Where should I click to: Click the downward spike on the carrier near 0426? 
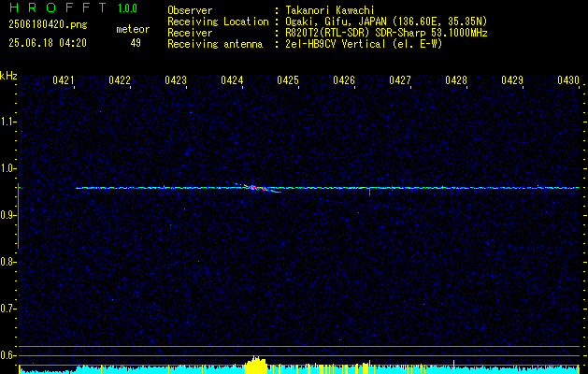tap(370, 192)
